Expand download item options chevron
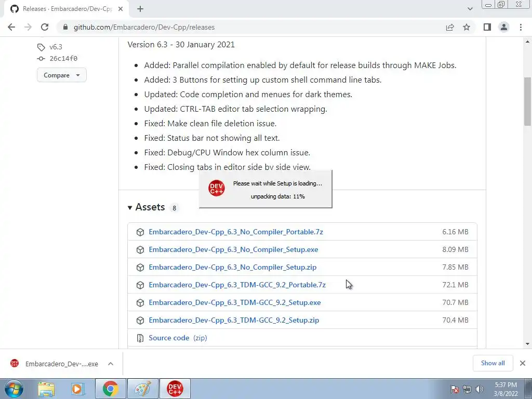This screenshot has height=399, width=532. (111, 364)
